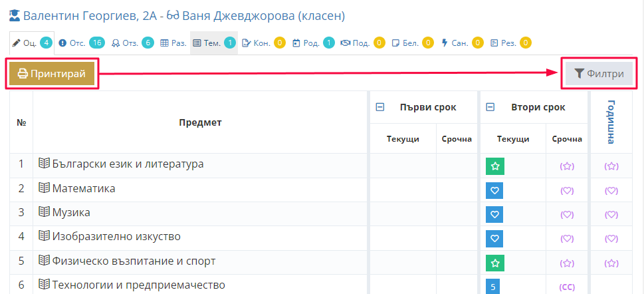Image resolution: width=644 pixels, height=294 pixels.
Task: Click the Годишна column header
Action: pyautogui.click(x=611, y=122)
